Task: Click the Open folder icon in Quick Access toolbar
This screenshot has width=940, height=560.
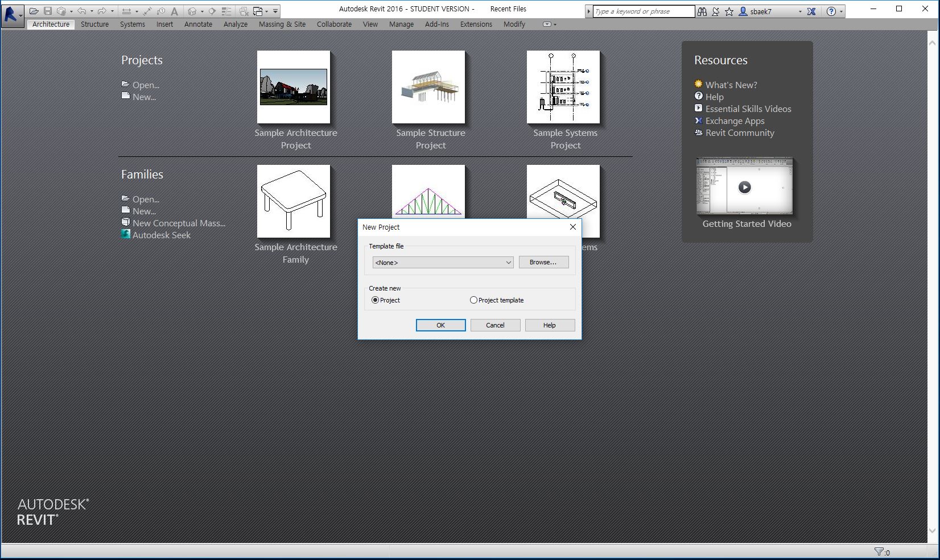Action: click(x=34, y=11)
